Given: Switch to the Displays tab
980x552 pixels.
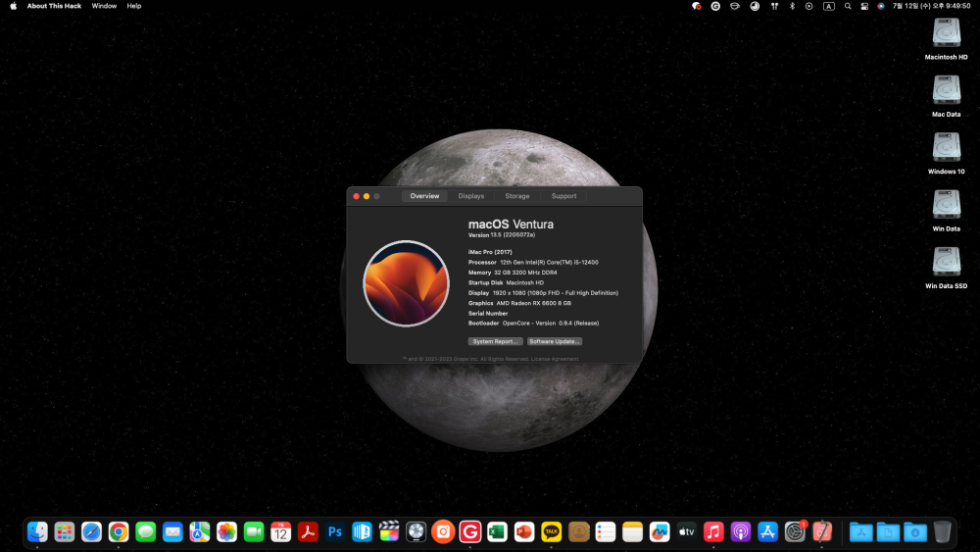Looking at the screenshot, I should pyautogui.click(x=470, y=196).
